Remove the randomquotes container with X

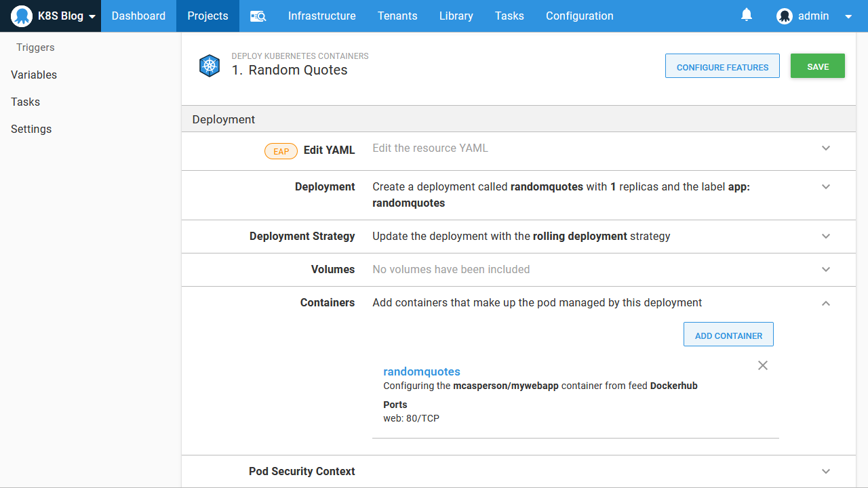click(763, 365)
